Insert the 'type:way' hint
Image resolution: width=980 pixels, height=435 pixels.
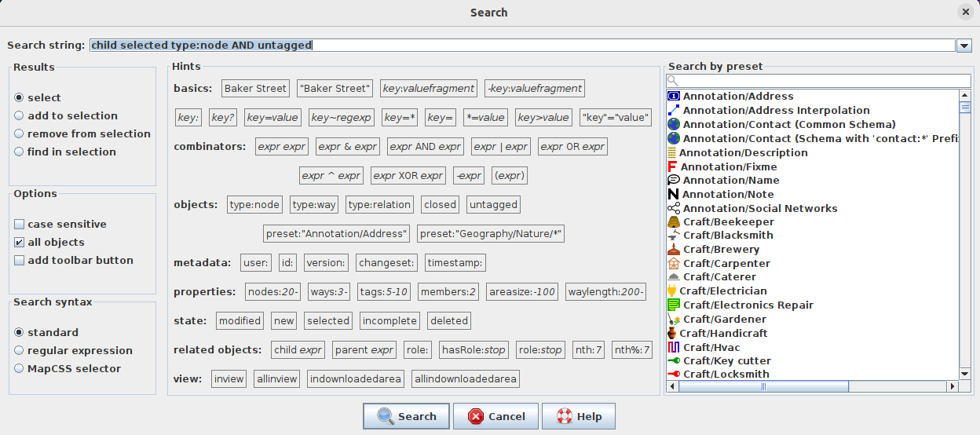[314, 204]
